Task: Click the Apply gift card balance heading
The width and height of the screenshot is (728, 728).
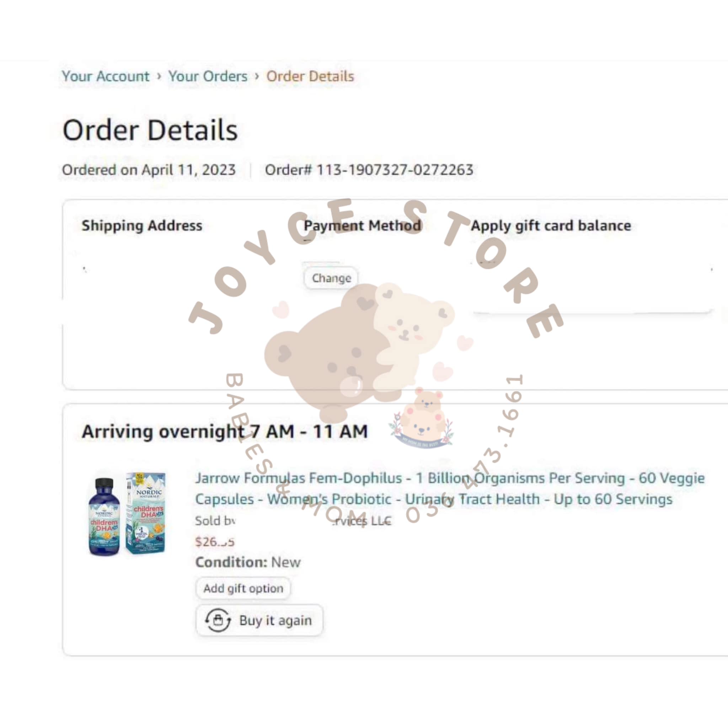Action: point(551,225)
